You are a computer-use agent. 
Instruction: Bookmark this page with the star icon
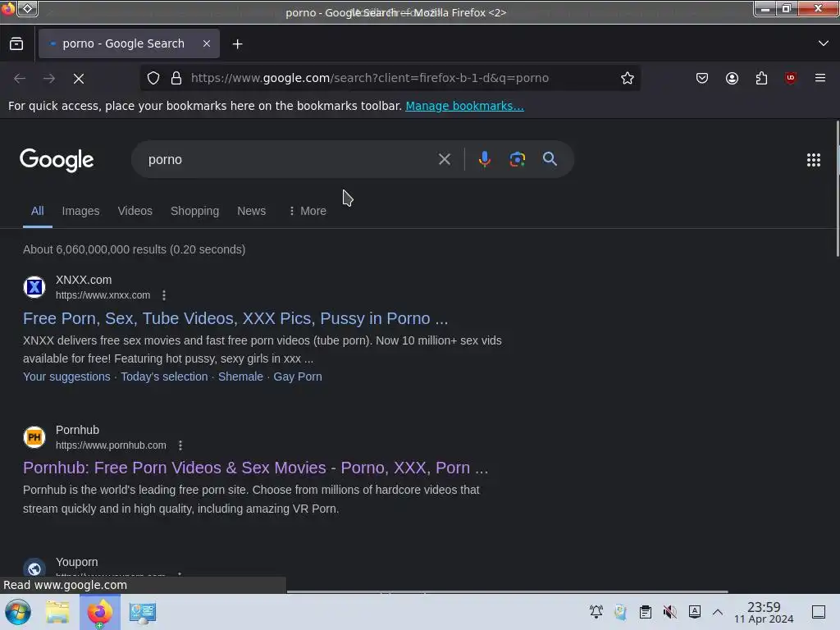[x=628, y=78]
